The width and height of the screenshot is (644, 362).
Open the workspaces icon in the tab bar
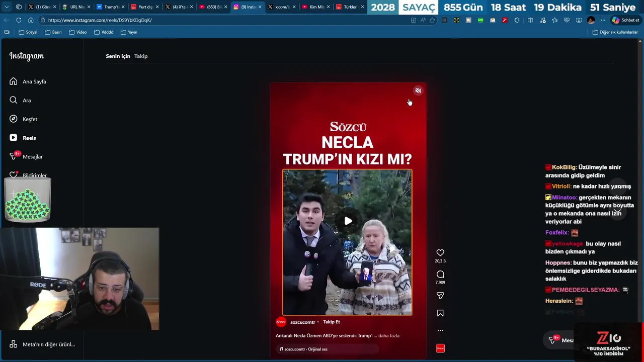coord(19,7)
